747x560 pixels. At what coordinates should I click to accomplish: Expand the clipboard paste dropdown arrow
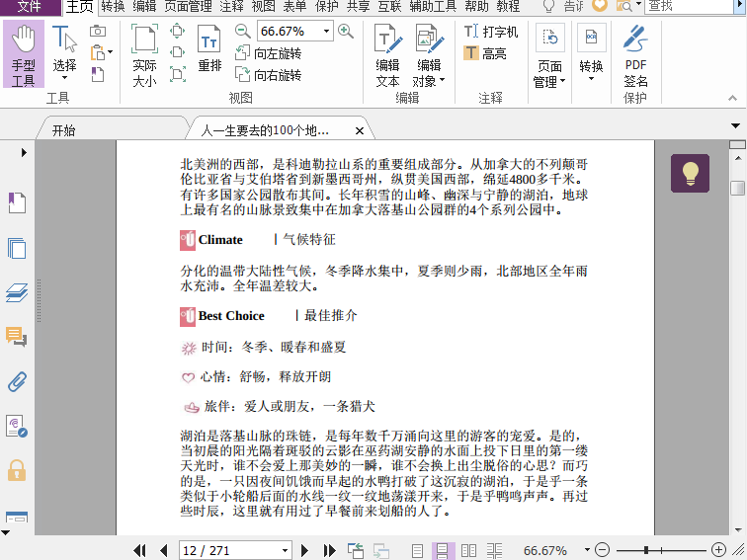pyautogui.click(x=111, y=52)
